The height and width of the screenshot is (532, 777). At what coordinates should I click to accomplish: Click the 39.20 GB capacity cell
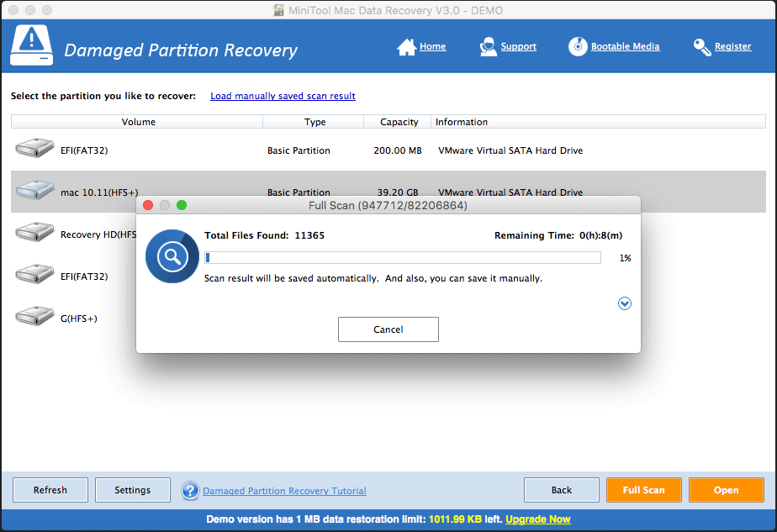click(398, 192)
